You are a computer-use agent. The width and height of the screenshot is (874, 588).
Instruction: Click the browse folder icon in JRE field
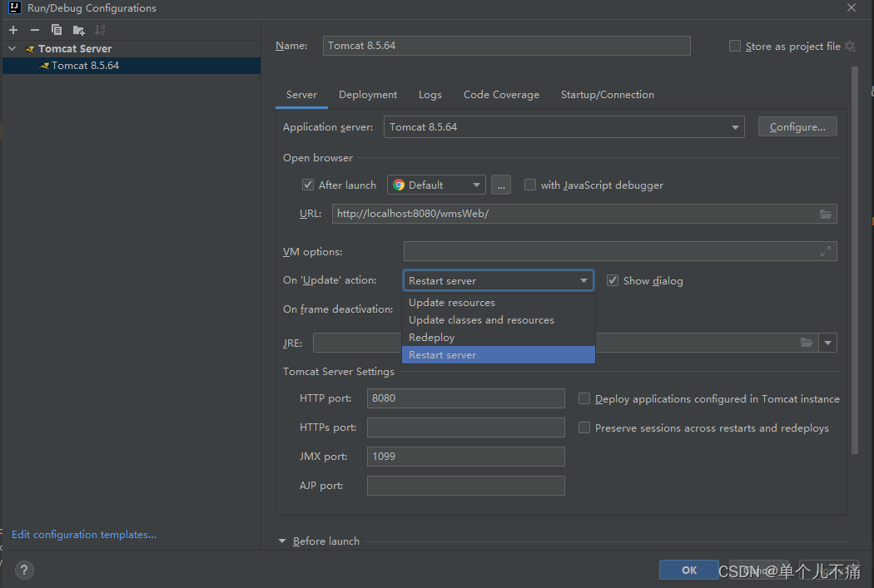tap(806, 343)
